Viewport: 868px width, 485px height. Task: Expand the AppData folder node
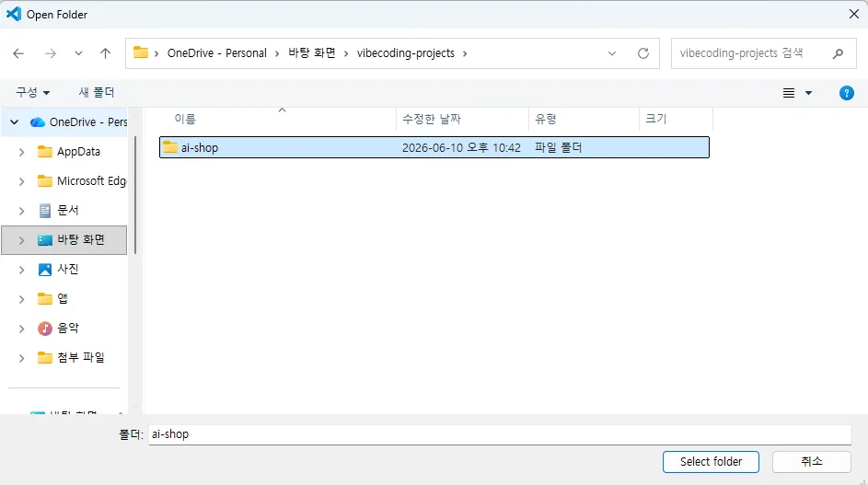(x=21, y=152)
